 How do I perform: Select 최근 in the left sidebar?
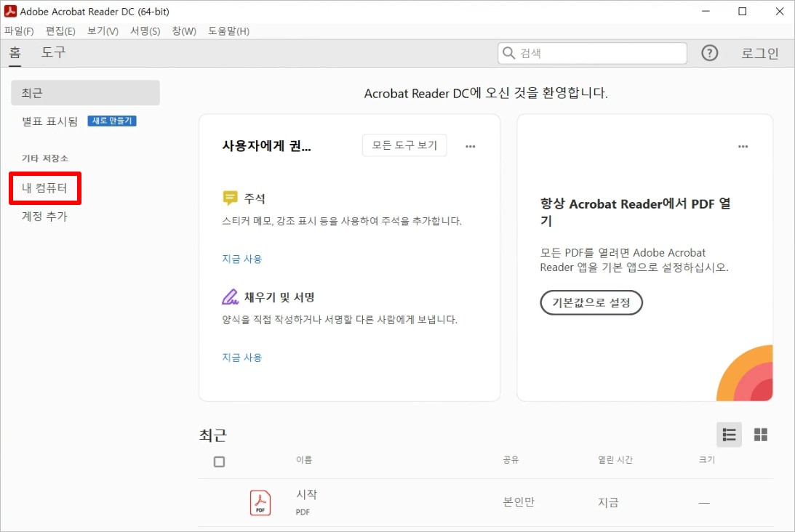tap(85, 93)
